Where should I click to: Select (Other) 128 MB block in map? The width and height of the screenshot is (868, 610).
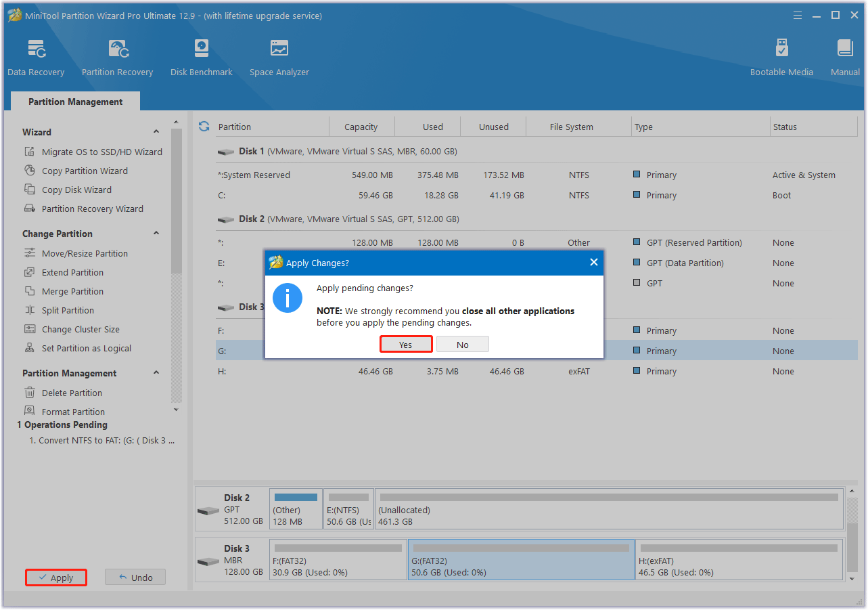(x=296, y=509)
